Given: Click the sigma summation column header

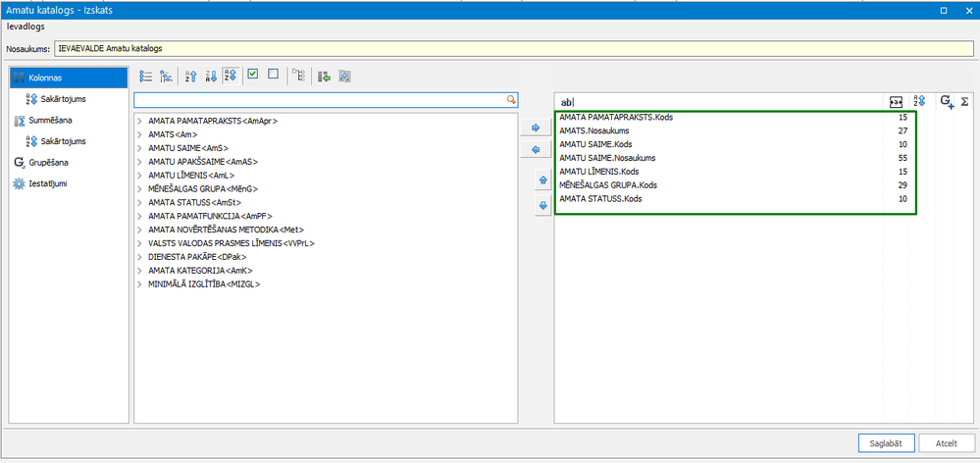Looking at the screenshot, I should [964, 101].
